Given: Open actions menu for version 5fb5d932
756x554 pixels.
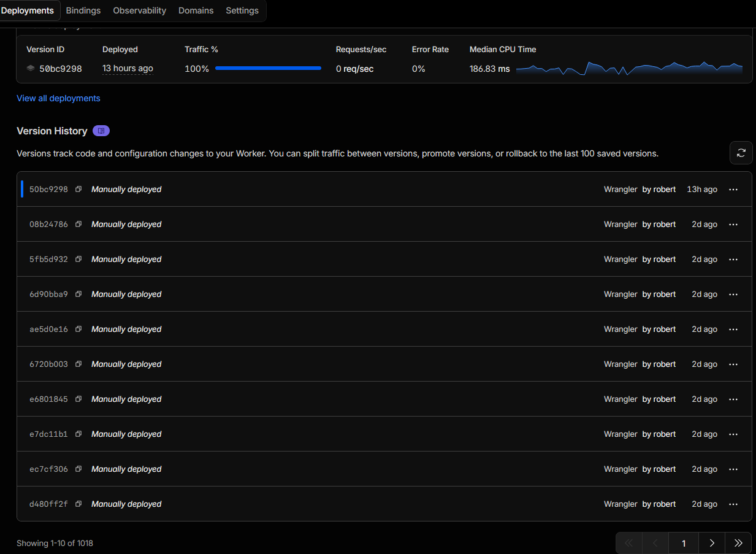Looking at the screenshot, I should coord(733,260).
